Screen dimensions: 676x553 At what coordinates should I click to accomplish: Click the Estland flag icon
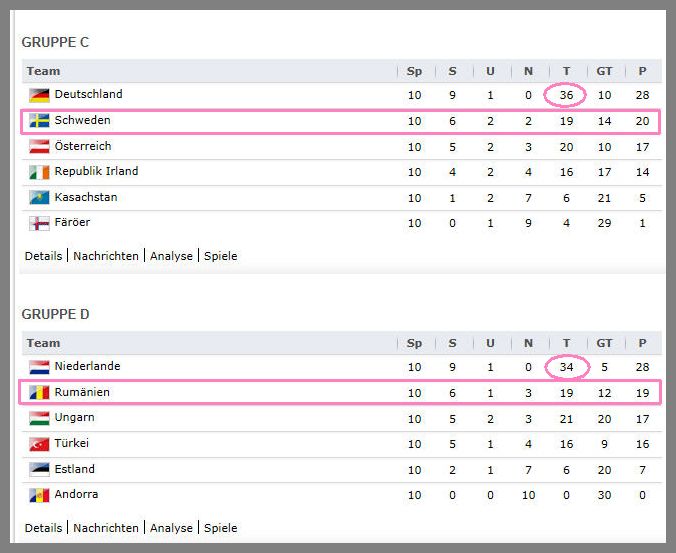click(x=39, y=470)
